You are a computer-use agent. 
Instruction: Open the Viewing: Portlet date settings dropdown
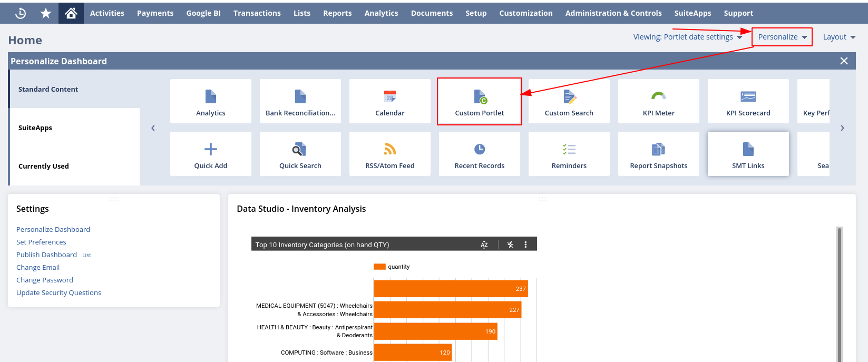[x=688, y=37]
